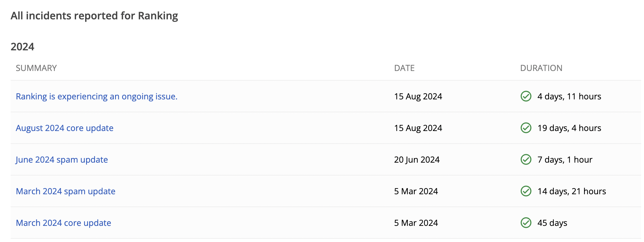644x242 pixels.
Task: Click the DATE column header
Action: pyautogui.click(x=404, y=68)
